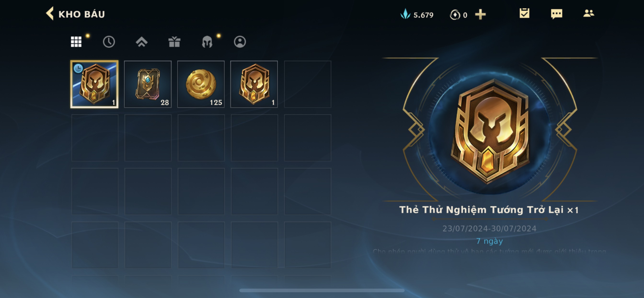Open the gift box tab
This screenshot has width=644, height=298.
coord(174,42)
